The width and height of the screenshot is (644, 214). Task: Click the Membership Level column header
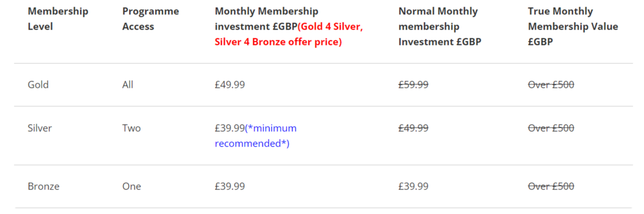click(x=58, y=19)
